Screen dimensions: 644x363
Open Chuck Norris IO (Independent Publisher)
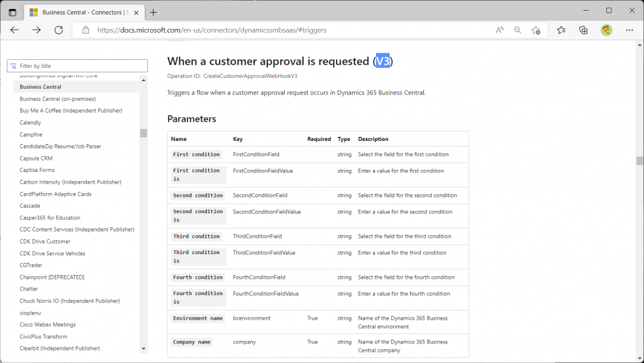[70, 301]
